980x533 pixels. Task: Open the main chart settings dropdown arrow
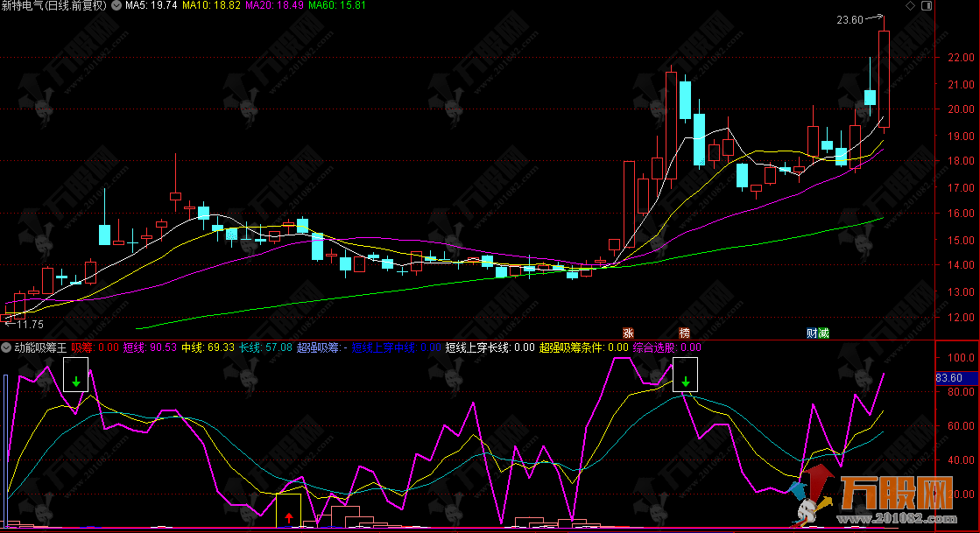(x=117, y=5)
